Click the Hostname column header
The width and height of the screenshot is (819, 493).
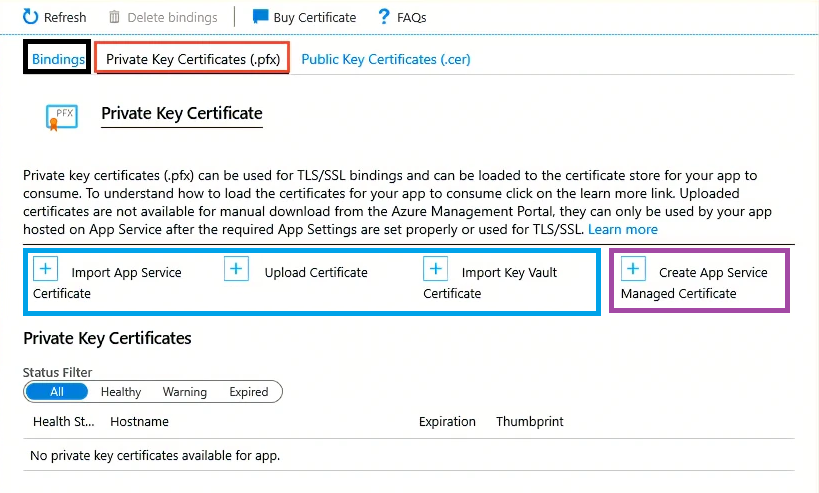point(139,422)
